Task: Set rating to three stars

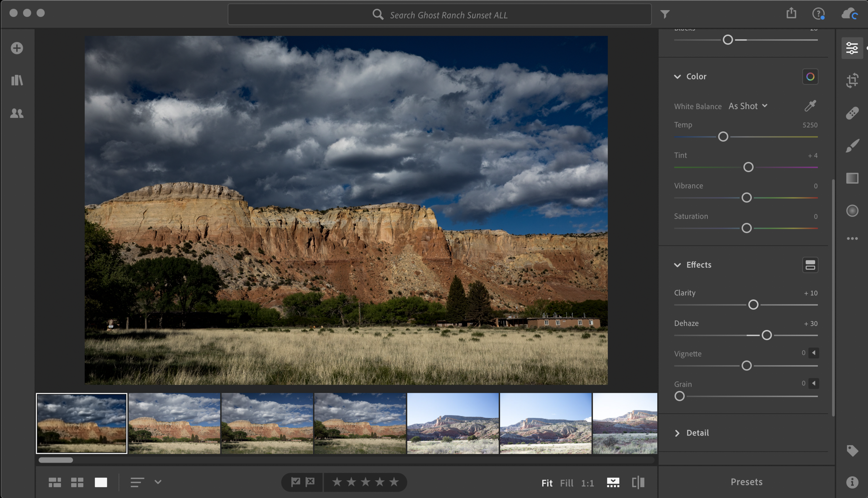Action: 365,482
